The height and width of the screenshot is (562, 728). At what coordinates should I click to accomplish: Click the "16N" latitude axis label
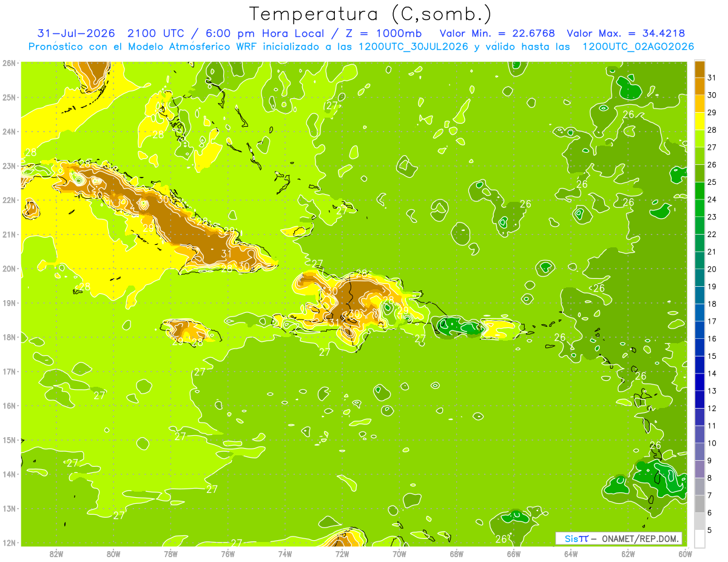pyautogui.click(x=8, y=406)
